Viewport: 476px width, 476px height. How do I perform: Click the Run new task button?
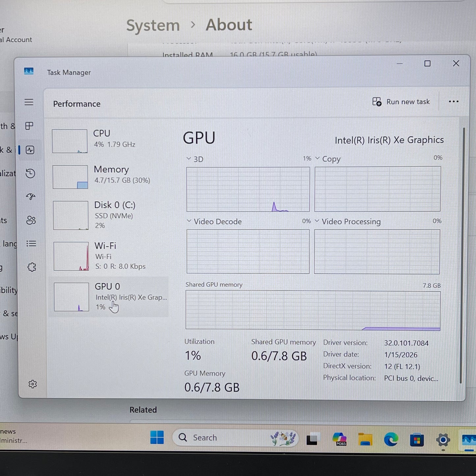tap(401, 102)
